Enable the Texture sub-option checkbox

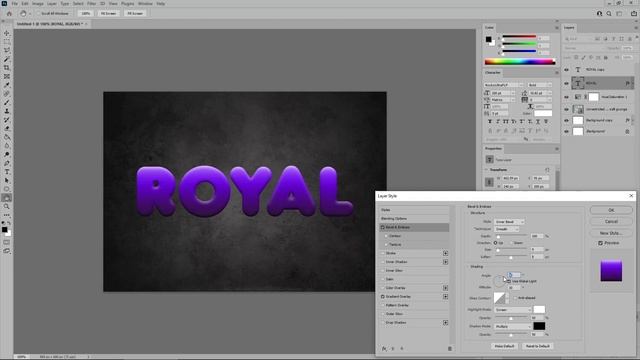pos(386,244)
